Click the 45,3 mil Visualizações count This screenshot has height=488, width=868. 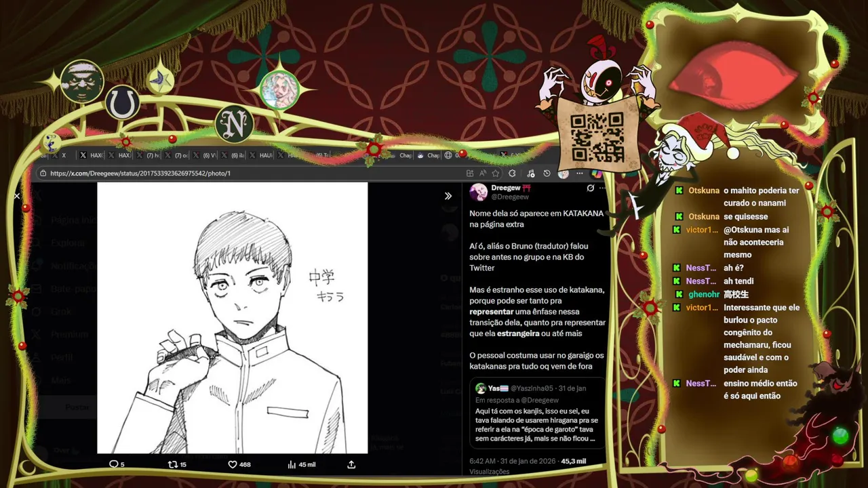tap(573, 461)
